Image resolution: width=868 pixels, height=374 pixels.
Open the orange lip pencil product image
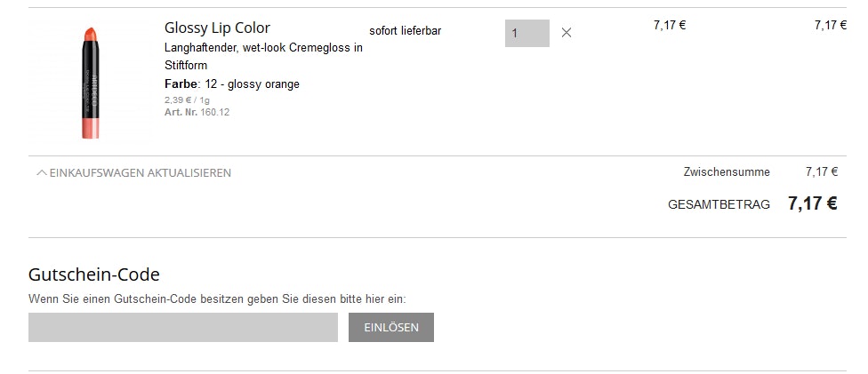[x=92, y=83]
